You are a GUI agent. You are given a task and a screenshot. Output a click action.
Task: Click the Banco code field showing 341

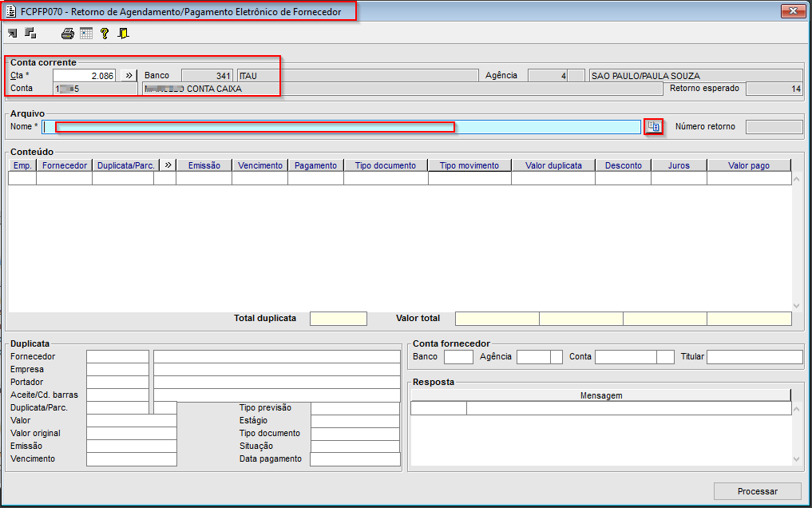[x=207, y=76]
